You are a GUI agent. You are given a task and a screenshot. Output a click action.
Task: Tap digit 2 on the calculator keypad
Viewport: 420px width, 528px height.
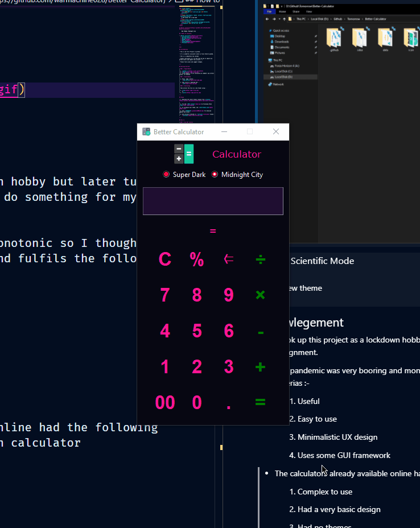point(197,366)
